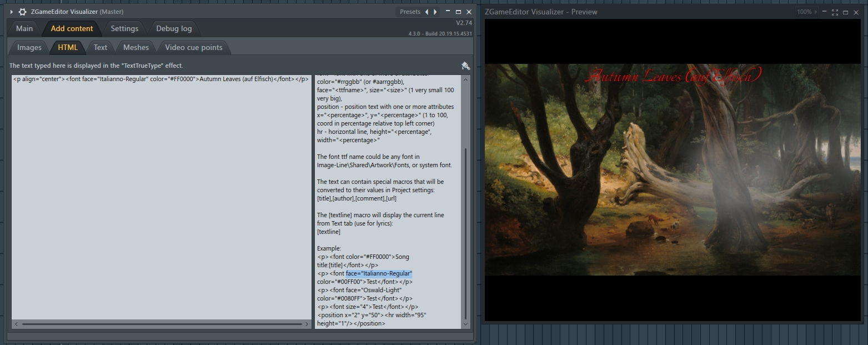868x345 pixels.
Task: Go to next preset arrow
Action: coord(435,12)
